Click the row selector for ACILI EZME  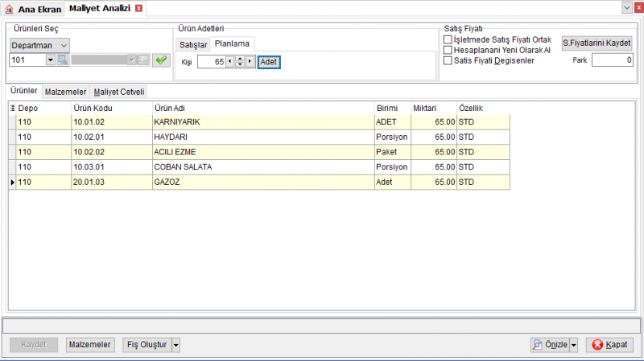[12, 152]
